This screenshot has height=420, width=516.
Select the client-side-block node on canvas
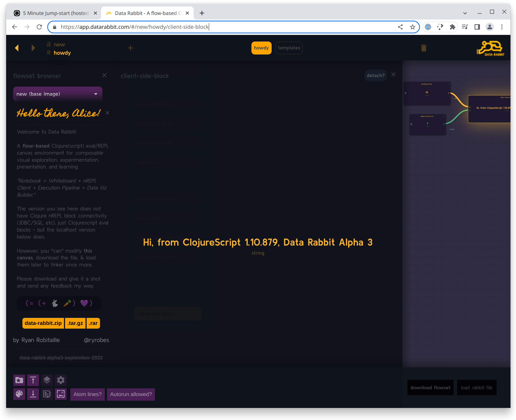489,109
